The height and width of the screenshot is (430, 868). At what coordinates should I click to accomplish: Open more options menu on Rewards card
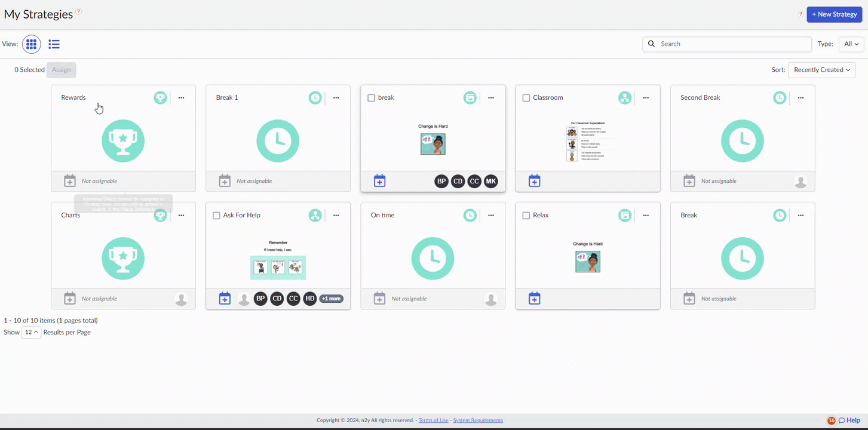[x=182, y=98]
